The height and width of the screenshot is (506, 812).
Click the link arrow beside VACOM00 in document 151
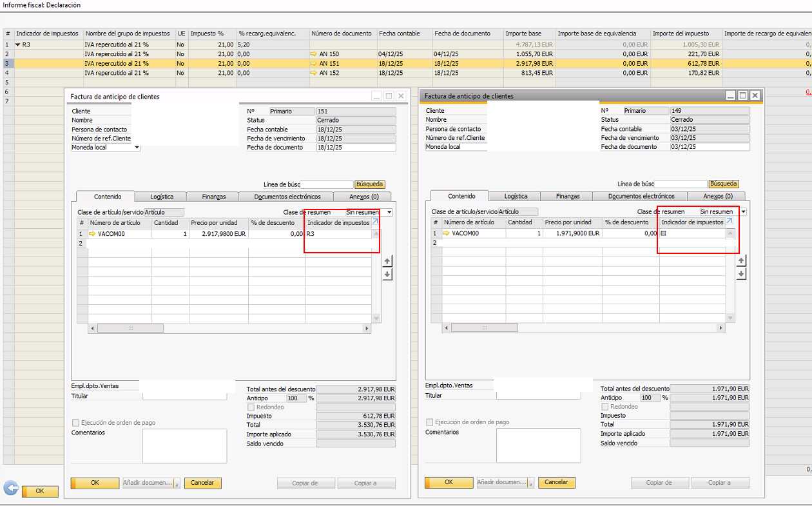click(x=92, y=234)
